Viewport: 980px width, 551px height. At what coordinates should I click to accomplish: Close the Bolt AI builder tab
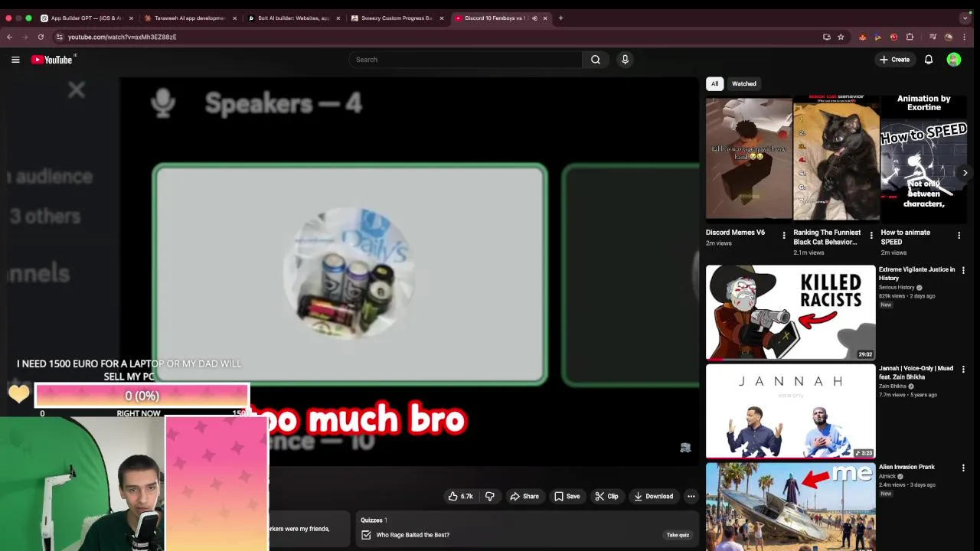338,18
